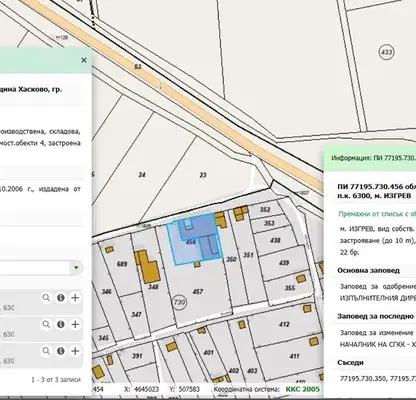Click parcel label 351 on the map
Image resolution: width=416 pixels, height=400 pixels.
pyautogui.click(x=248, y=255)
